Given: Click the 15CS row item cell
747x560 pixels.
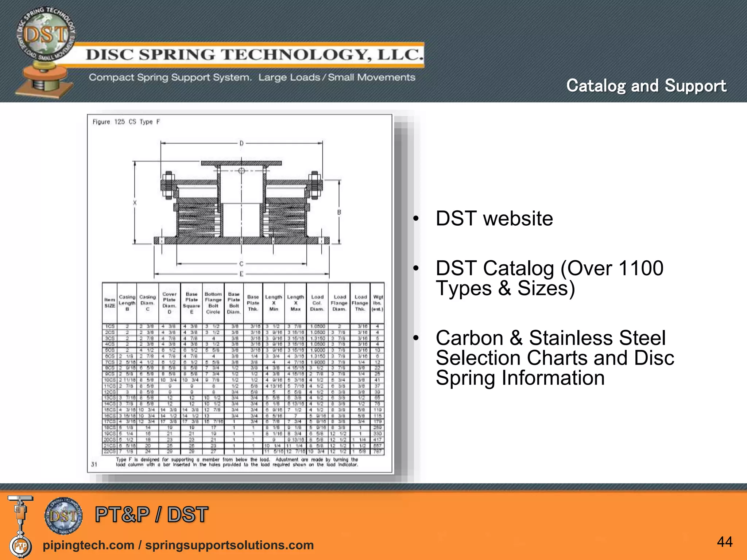Looking at the screenshot, I should tap(110, 410).
